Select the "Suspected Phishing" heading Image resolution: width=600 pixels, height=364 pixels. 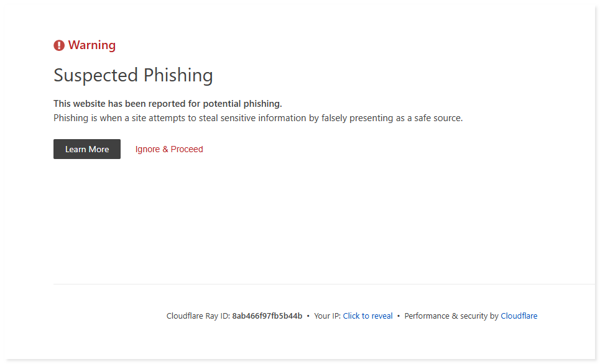tap(133, 75)
